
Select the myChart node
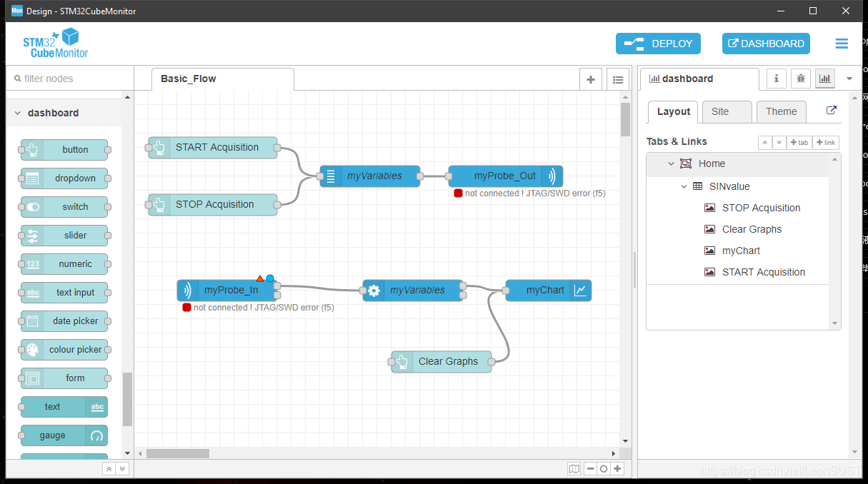tap(549, 291)
